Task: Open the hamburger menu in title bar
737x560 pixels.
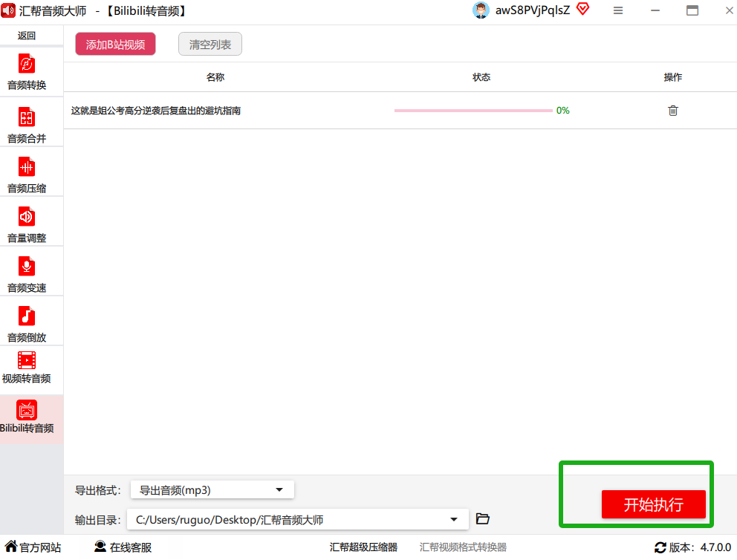Action: pos(618,10)
